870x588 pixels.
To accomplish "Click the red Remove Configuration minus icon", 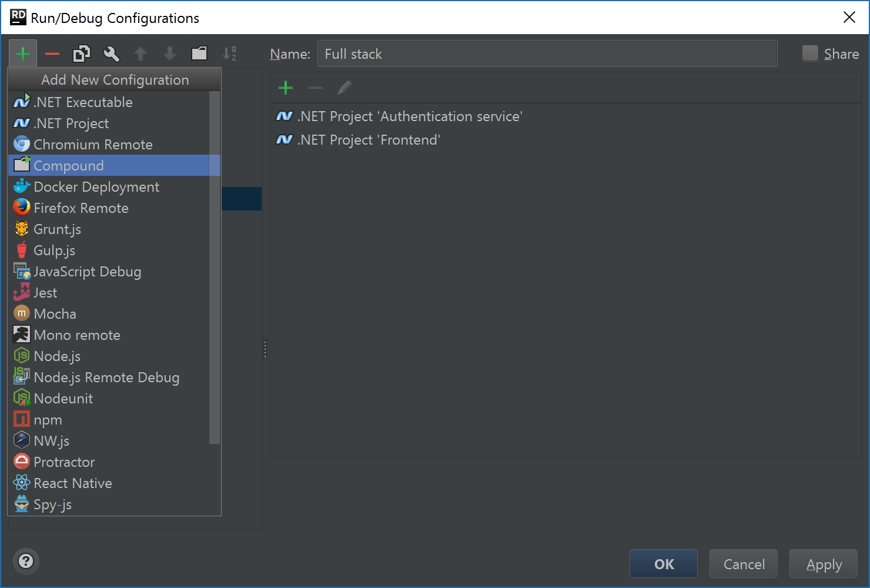I will (x=52, y=54).
